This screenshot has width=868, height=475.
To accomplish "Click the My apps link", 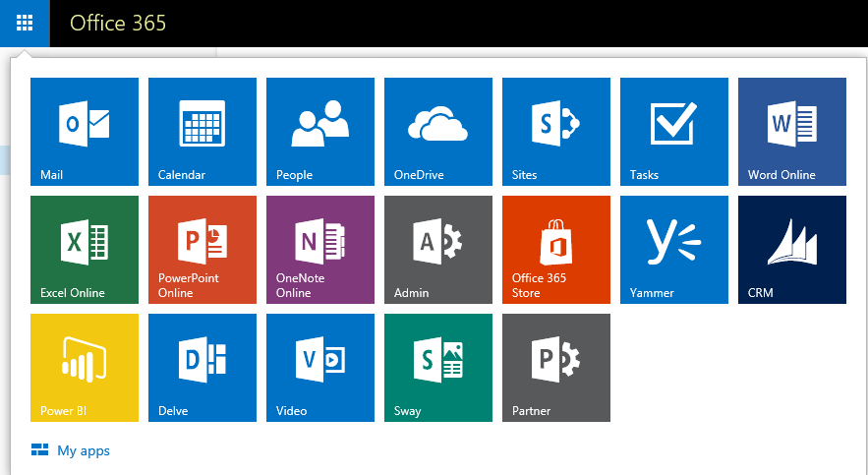I will point(71,450).
